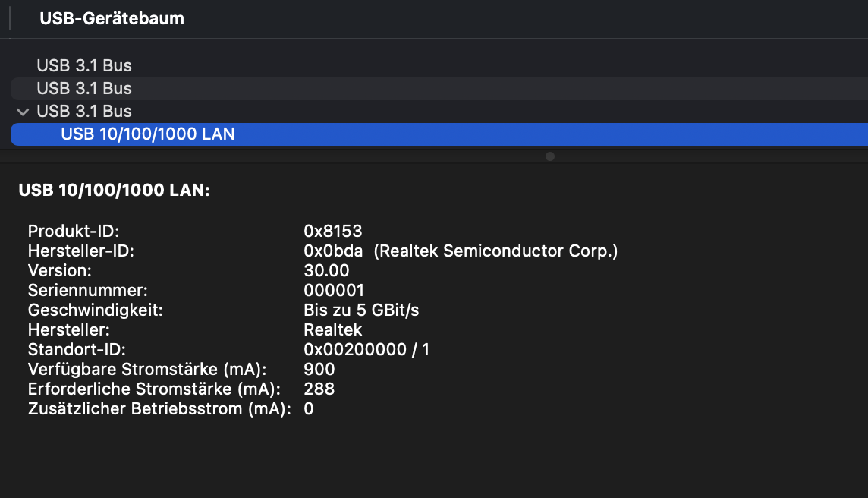Viewport: 868px width, 498px height.
Task: Click the available current value 900
Action: pyautogui.click(x=319, y=369)
